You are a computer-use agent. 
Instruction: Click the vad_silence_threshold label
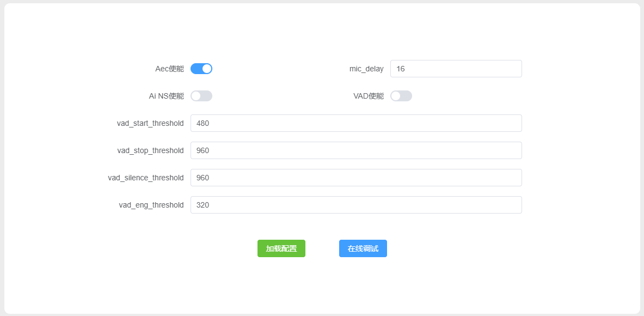[146, 178]
